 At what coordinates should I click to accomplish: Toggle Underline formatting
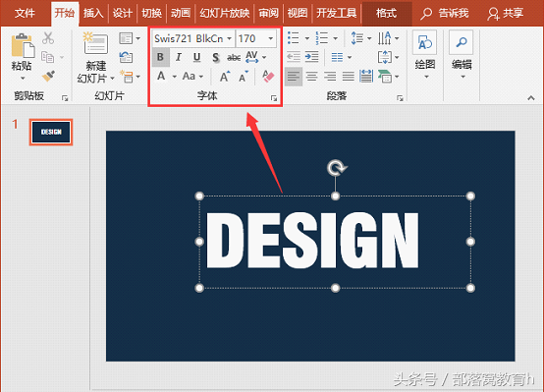[196, 57]
